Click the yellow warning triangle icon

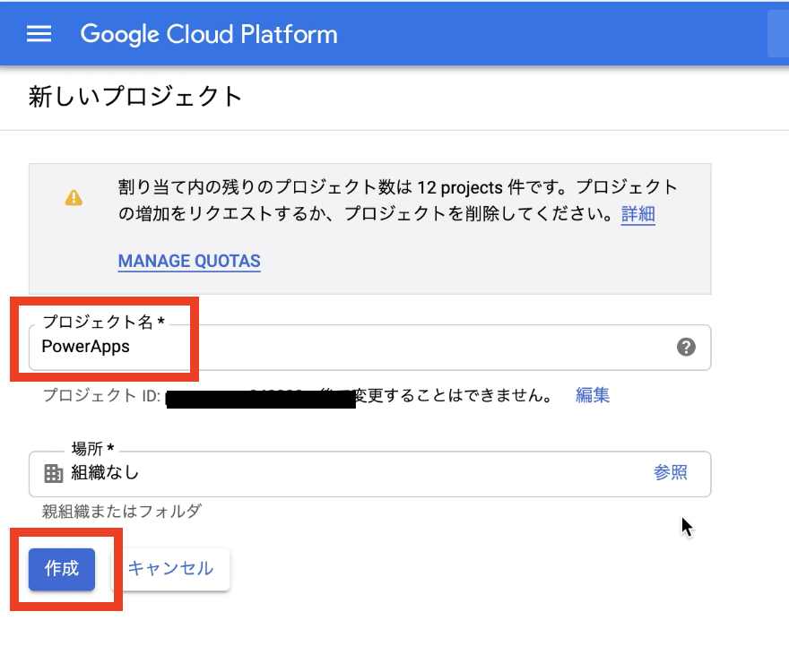tap(74, 198)
